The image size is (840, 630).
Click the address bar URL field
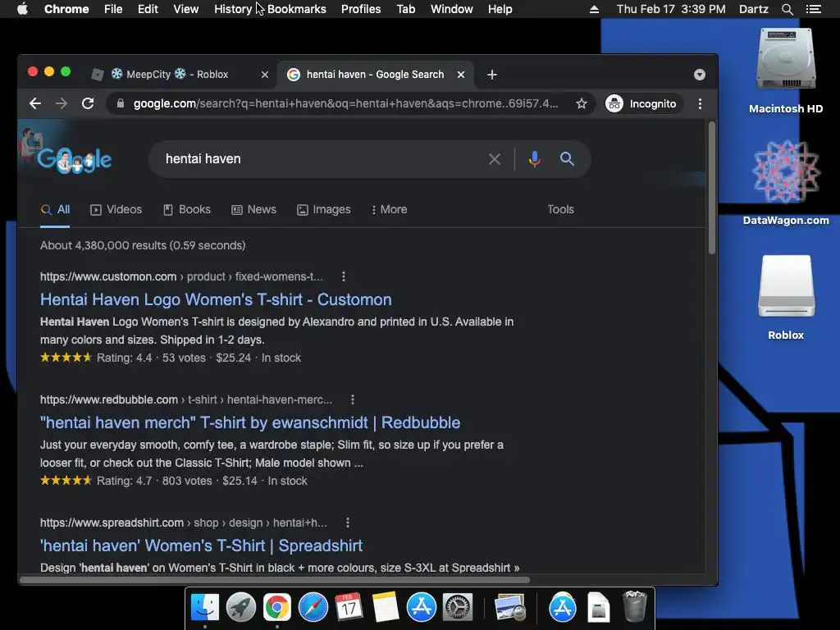(x=345, y=103)
